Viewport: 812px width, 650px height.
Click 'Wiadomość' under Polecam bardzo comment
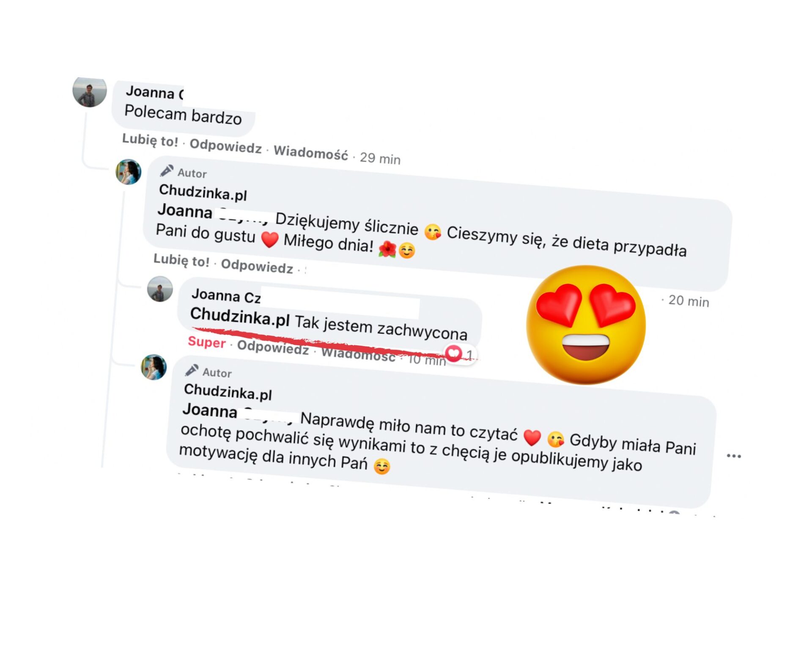[311, 152]
